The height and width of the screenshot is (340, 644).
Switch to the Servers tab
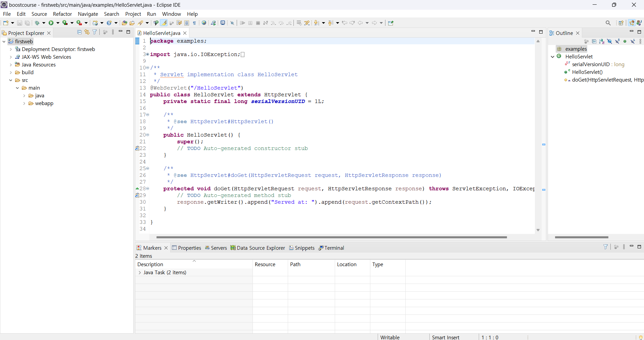click(216, 248)
